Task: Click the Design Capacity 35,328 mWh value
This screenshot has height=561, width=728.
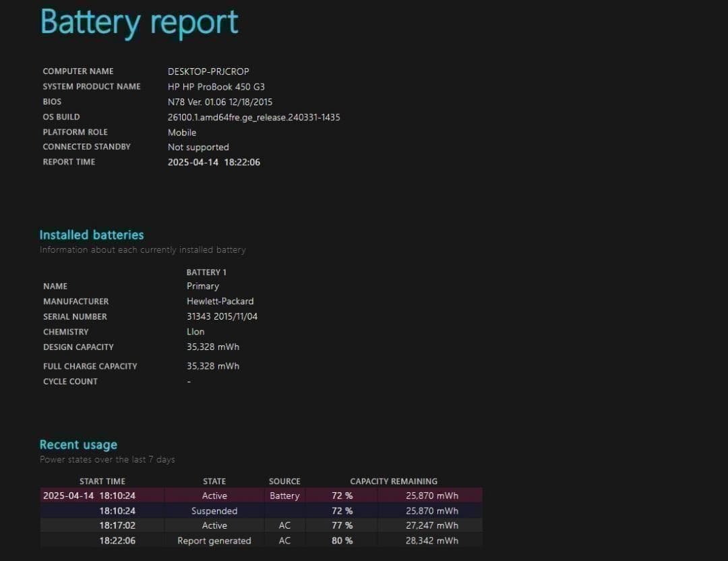Action: (212, 347)
